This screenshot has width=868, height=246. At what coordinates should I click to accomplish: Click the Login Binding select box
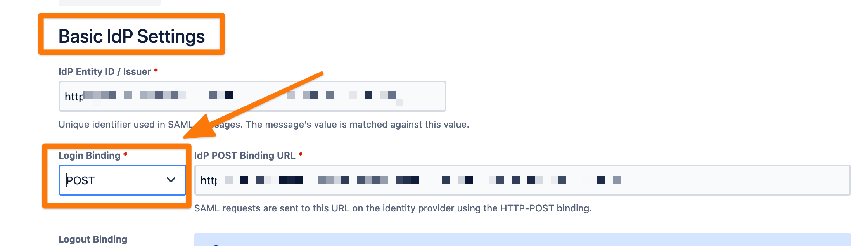click(x=123, y=180)
